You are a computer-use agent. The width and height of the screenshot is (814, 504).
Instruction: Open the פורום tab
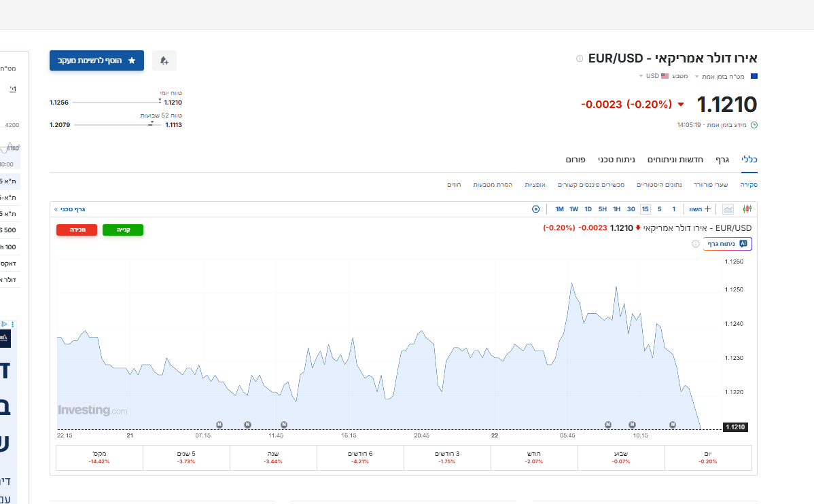(x=576, y=160)
